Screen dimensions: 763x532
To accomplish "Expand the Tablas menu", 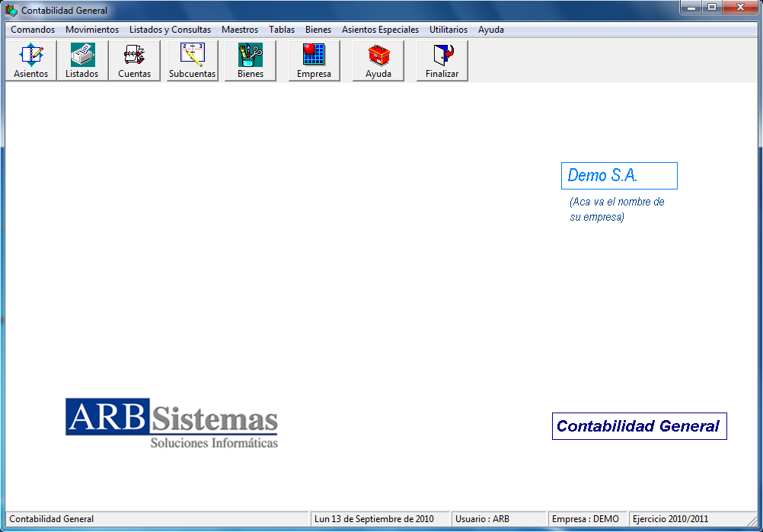I will click(282, 30).
